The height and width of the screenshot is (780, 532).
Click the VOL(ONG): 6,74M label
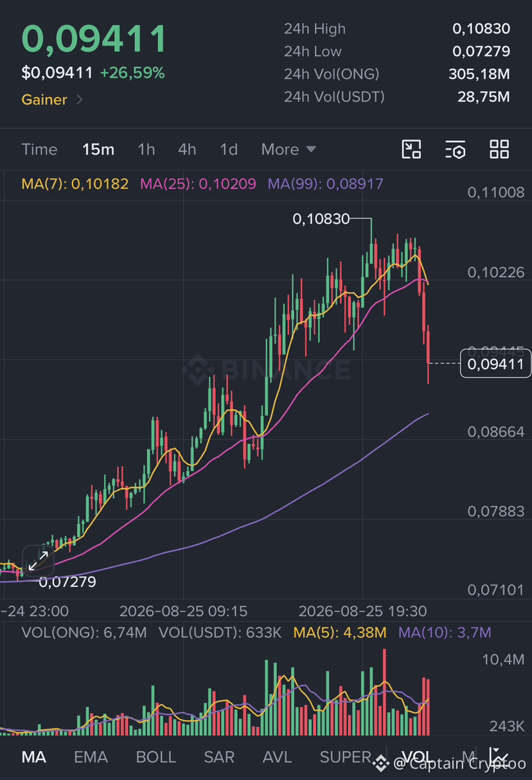click(84, 633)
